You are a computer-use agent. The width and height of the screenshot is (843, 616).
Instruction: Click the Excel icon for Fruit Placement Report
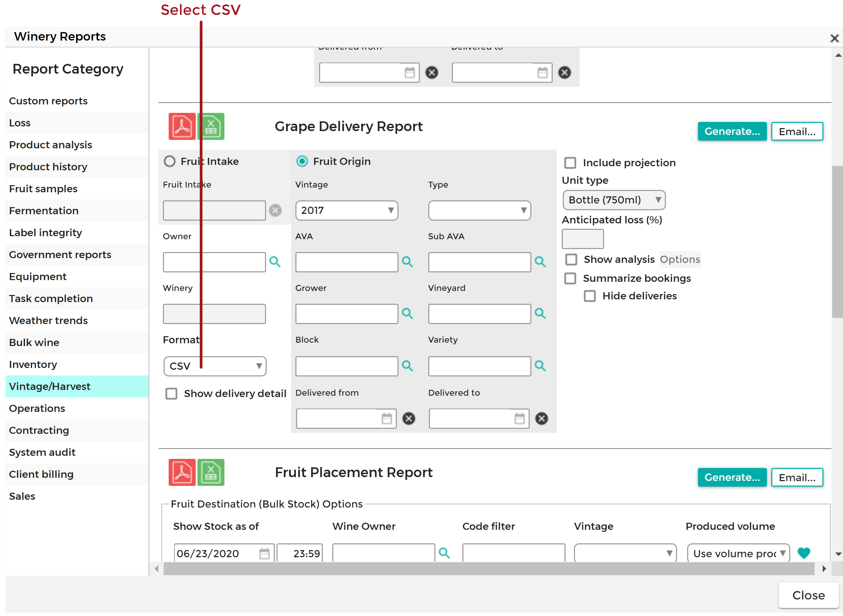point(211,472)
